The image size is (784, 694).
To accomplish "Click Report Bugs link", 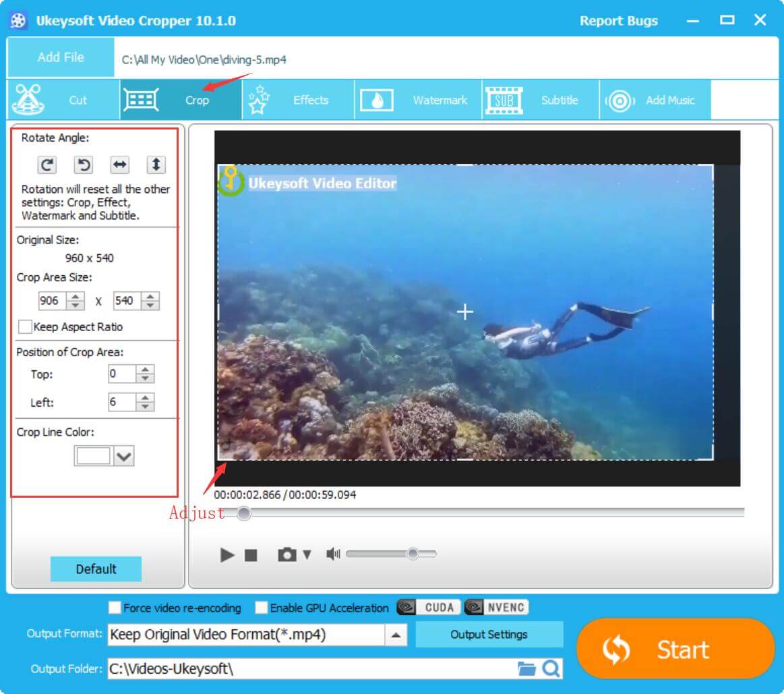I will pos(618,20).
